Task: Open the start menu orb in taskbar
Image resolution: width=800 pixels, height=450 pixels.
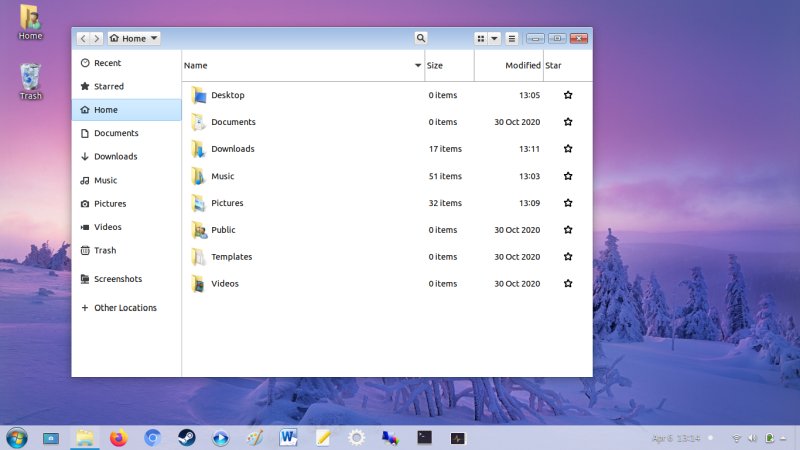Action: pos(17,438)
